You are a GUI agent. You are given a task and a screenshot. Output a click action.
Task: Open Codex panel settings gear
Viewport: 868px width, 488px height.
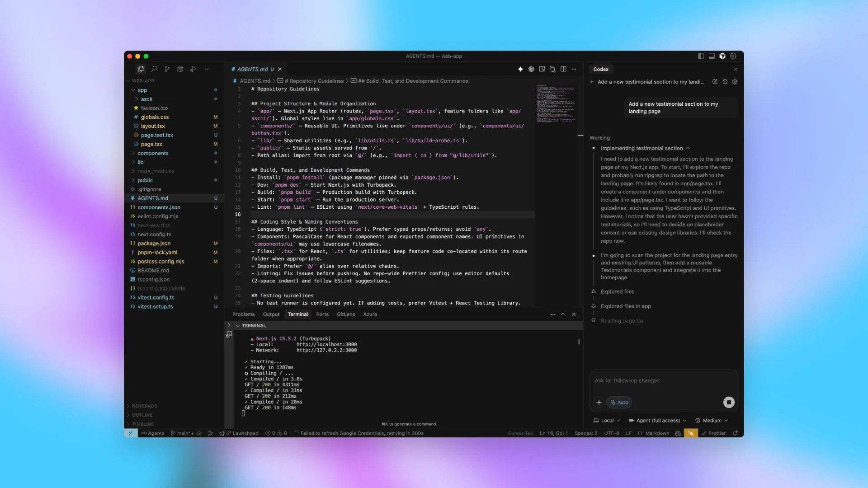tap(735, 82)
